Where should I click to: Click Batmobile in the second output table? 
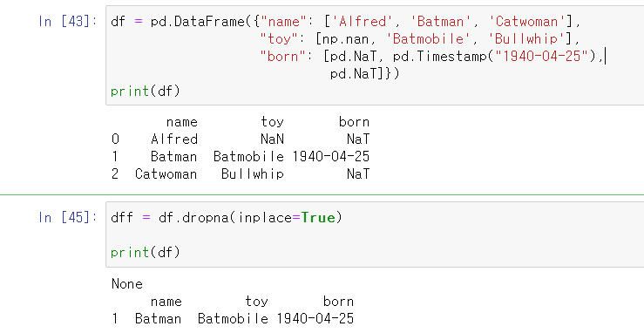tap(233, 318)
